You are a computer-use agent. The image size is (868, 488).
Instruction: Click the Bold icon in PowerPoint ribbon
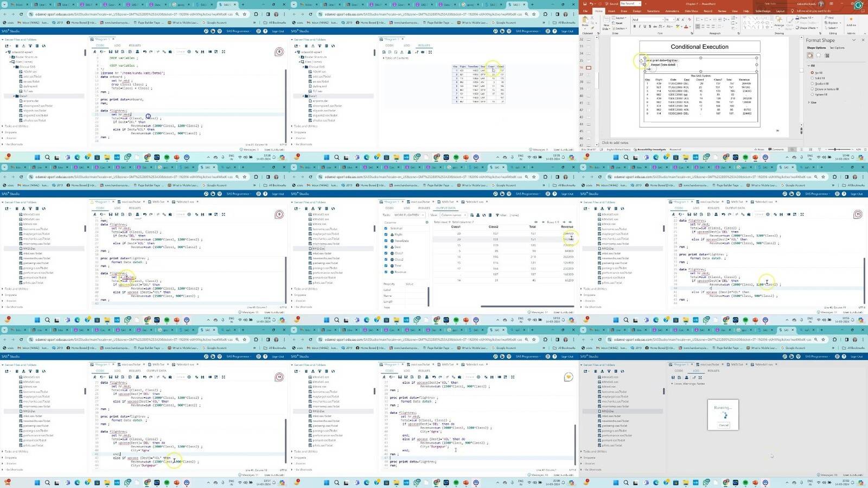(x=635, y=26)
